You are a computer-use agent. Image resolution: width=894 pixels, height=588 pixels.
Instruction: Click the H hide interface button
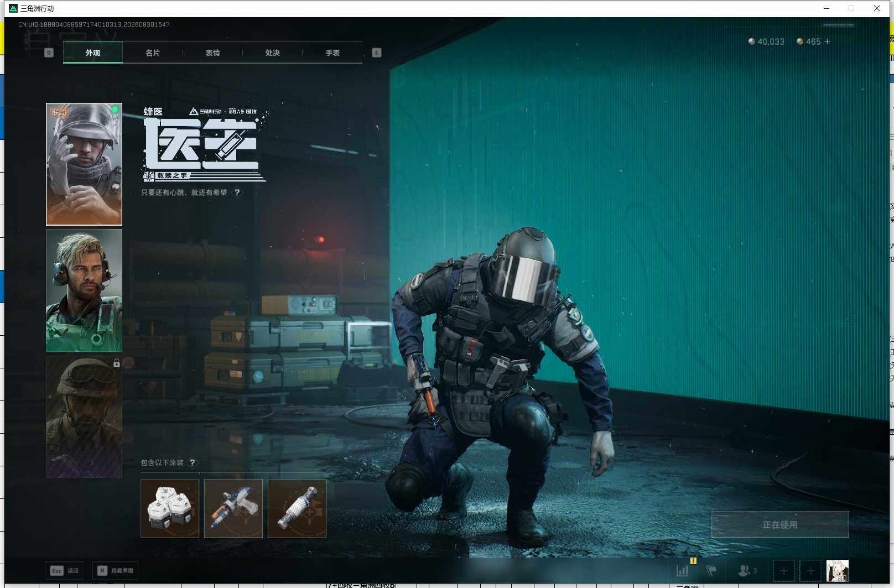tap(115, 570)
